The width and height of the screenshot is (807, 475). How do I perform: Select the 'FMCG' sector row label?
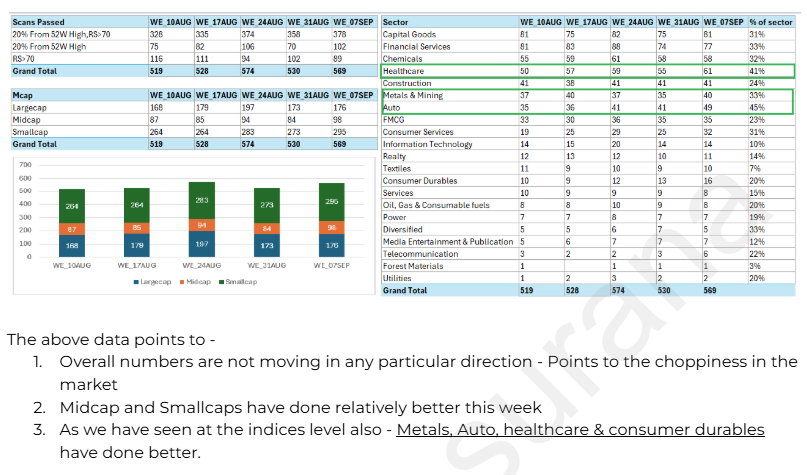tap(393, 119)
